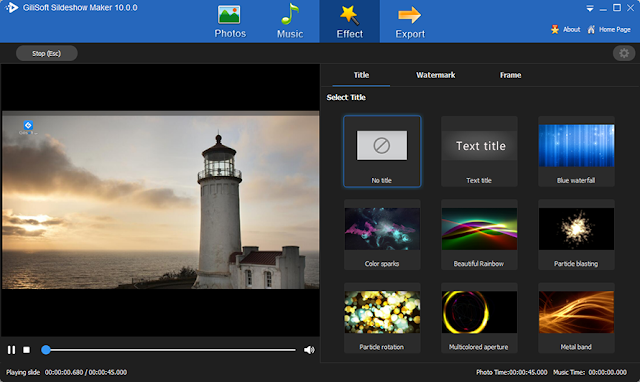Viewport: 640px width, 382px height.
Task: Pick the Beautiful Rainbow title effect
Action: [479, 235]
